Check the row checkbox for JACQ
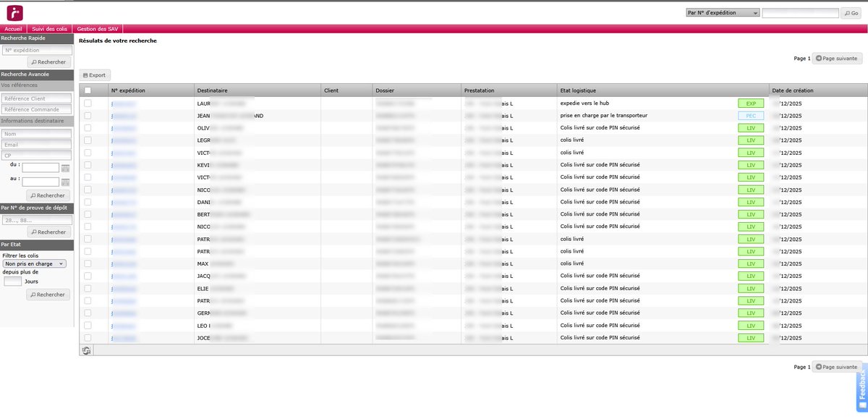This screenshot has height=419, width=868. 88,276
